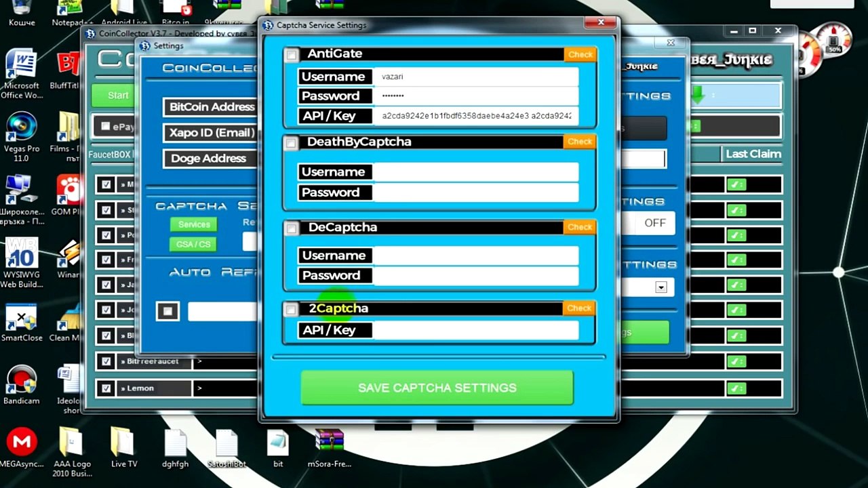
Task: Focus the AntiGate API / Key field
Action: pos(475,116)
